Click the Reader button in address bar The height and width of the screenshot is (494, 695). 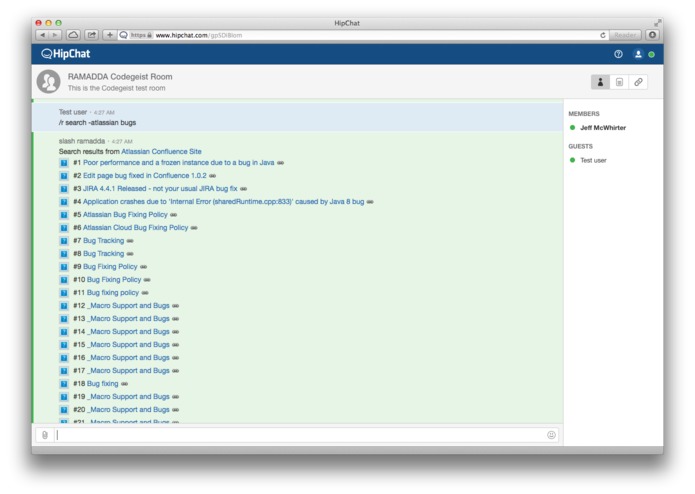click(625, 35)
